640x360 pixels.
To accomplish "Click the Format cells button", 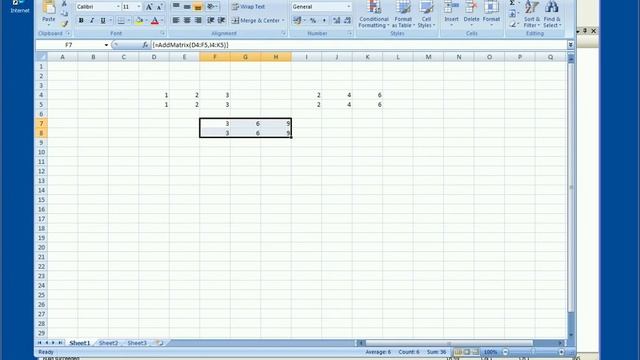I will click(491, 13).
